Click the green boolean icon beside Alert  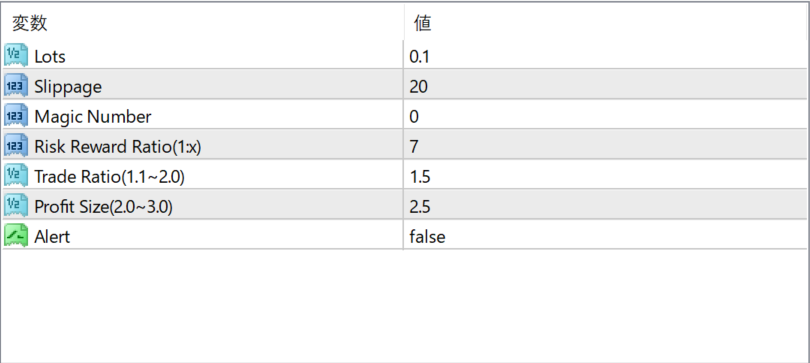16,236
